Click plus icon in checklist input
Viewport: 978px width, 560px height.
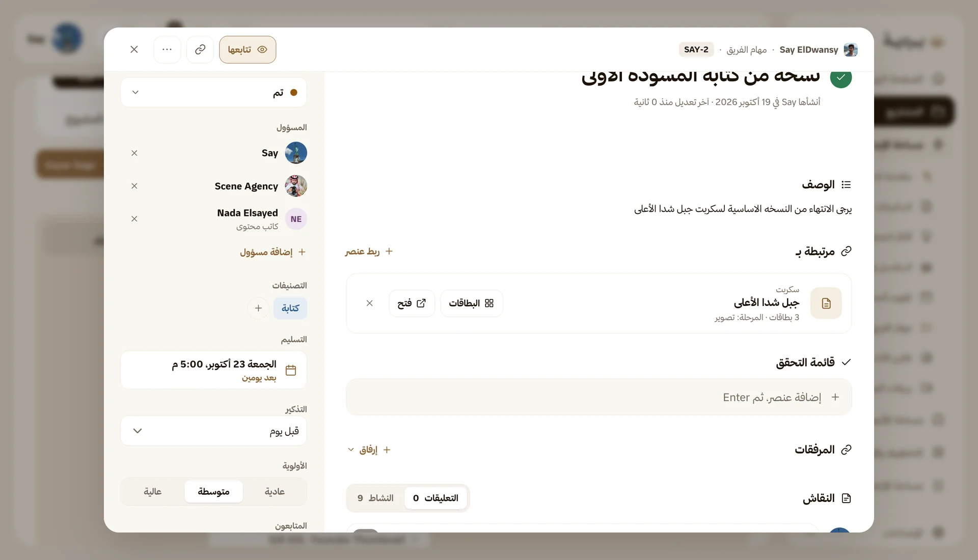coord(835,397)
